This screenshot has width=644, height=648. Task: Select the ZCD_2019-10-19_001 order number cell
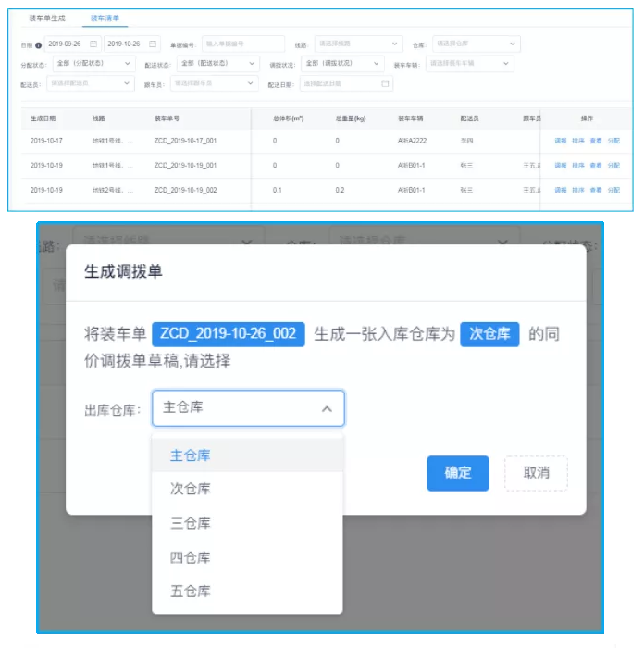tap(185, 166)
